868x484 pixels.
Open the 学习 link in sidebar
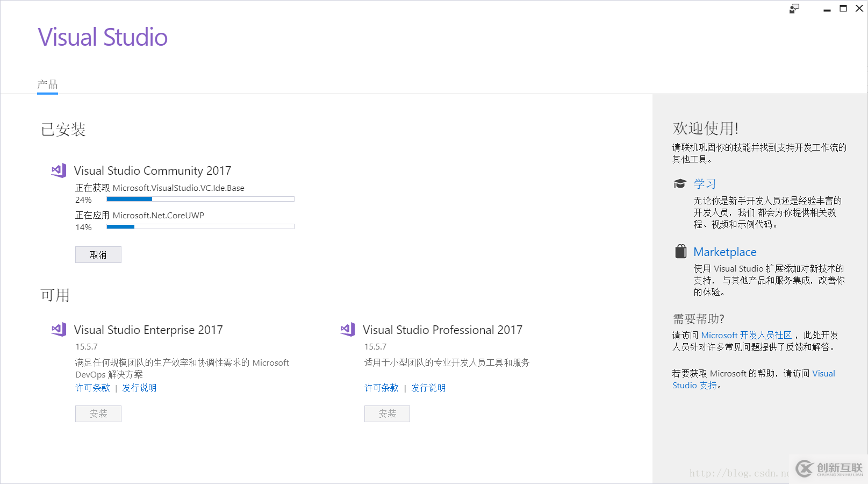click(705, 184)
